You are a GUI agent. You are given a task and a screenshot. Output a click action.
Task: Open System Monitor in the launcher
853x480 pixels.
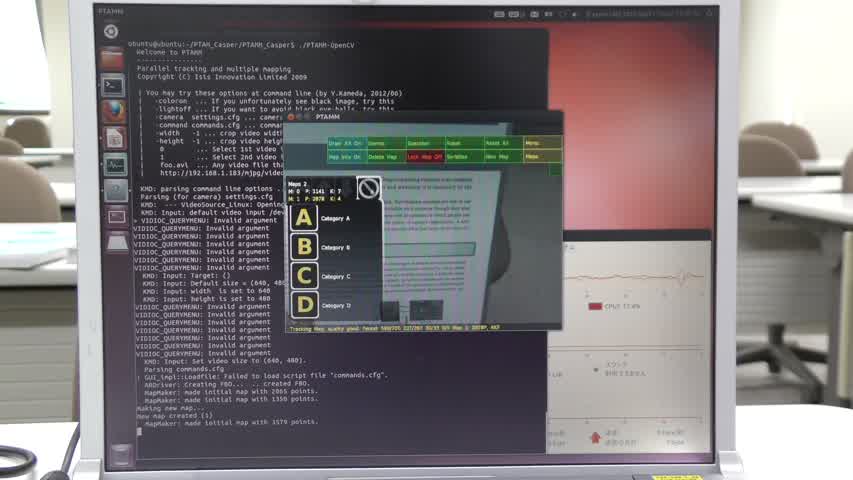click(x=115, y=164)
